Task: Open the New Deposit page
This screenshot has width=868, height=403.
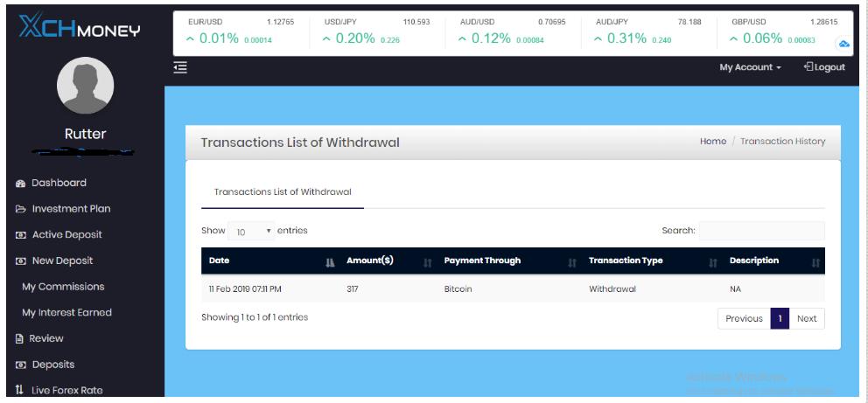Action: pos(62,261)
